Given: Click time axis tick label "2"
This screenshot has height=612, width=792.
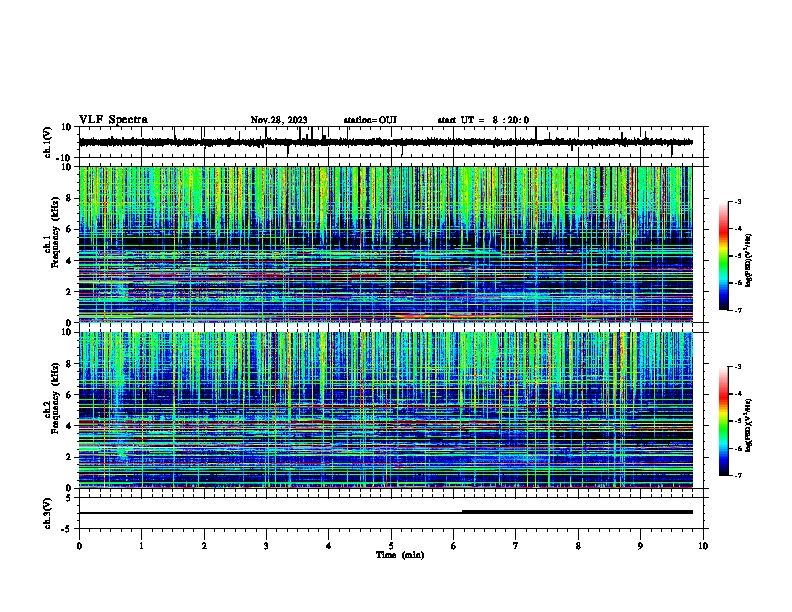Looking at the screenshot, I should point(204,546).
